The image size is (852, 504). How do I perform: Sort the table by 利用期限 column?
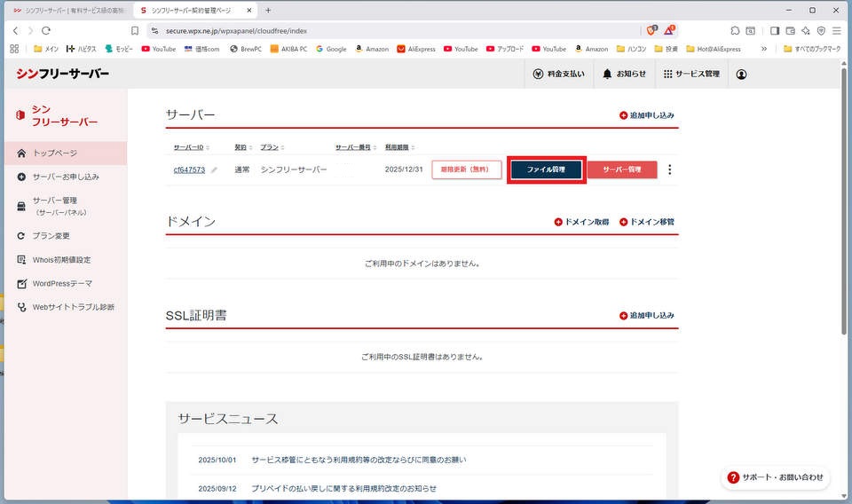[x=399, y=147]
